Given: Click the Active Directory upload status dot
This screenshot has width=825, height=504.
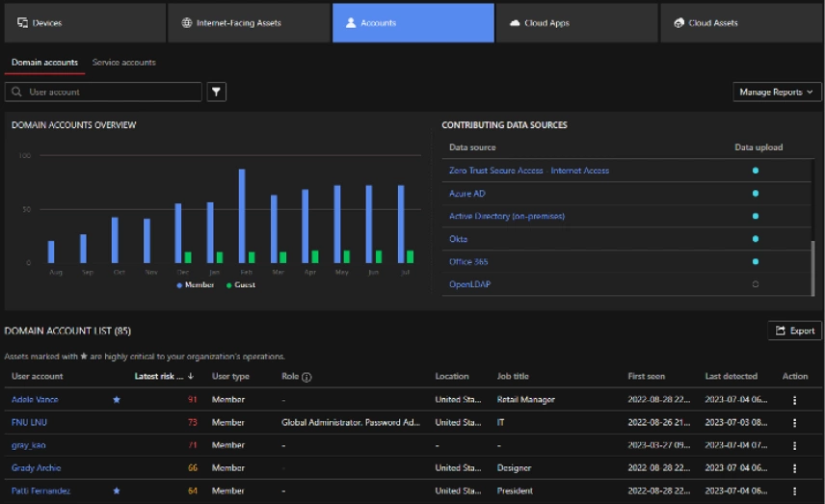Looking at the screenshot, I should 756,216.
